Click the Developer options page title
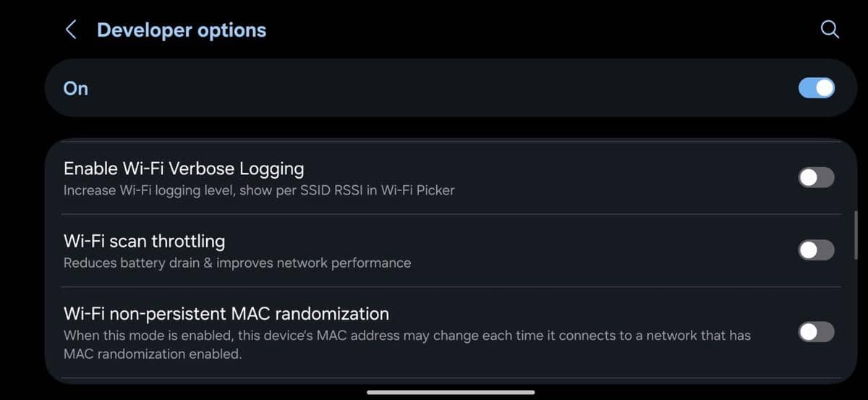868x400 pixels. [x=182, y=30]
